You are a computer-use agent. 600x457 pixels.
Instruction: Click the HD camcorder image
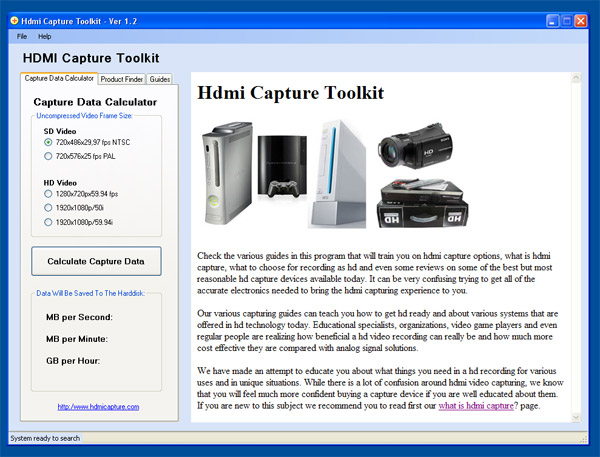click(415, 146)
